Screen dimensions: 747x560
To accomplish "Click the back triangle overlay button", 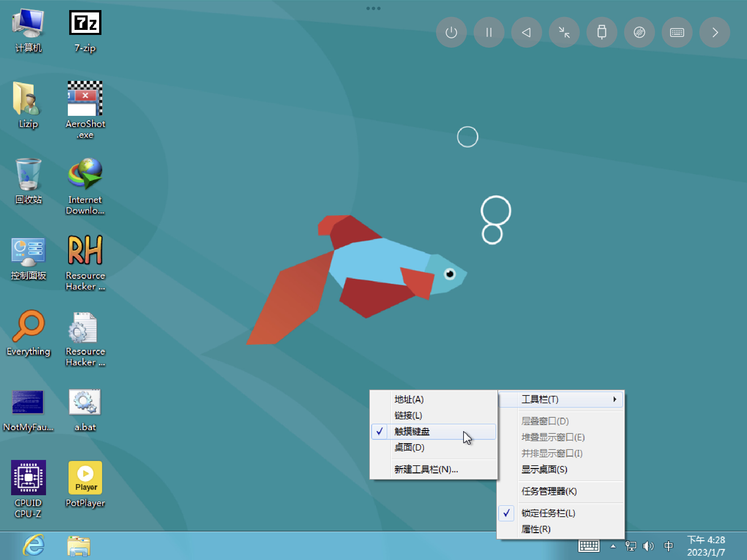I will point(526,33).
